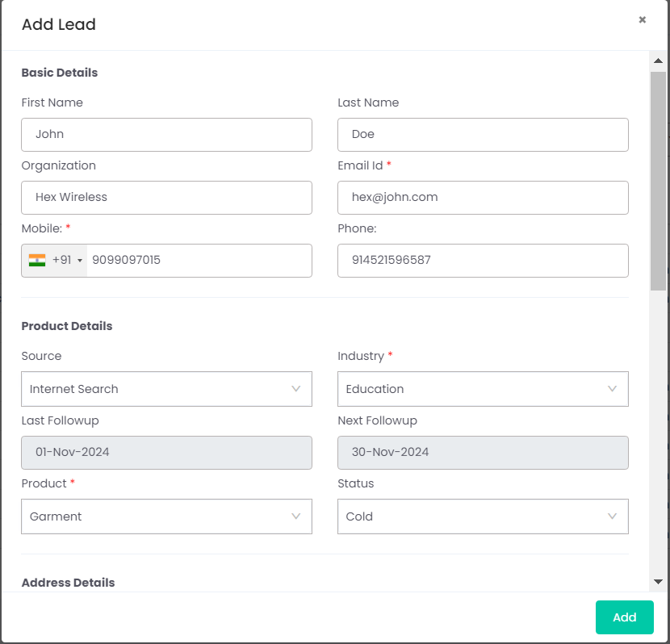Click the chevron on the Status dropdown
This screenshot has height=644, width=670.
[613, 516]
